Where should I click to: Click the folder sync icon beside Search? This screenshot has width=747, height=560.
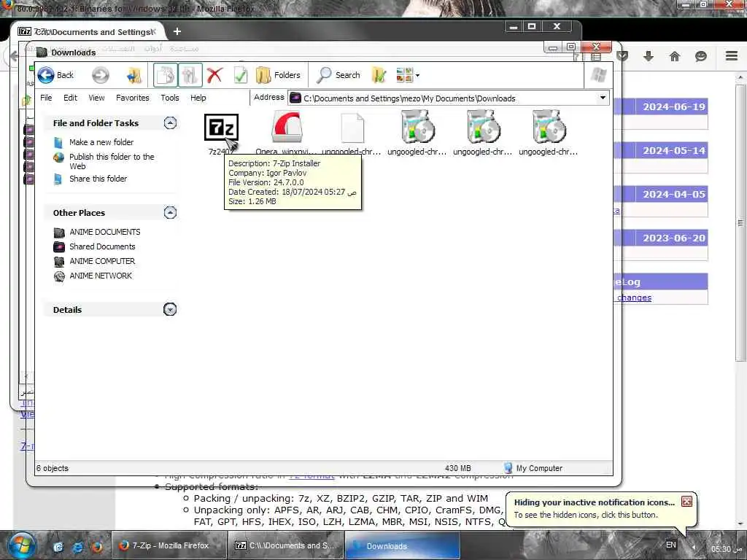(x=379, y=75)
